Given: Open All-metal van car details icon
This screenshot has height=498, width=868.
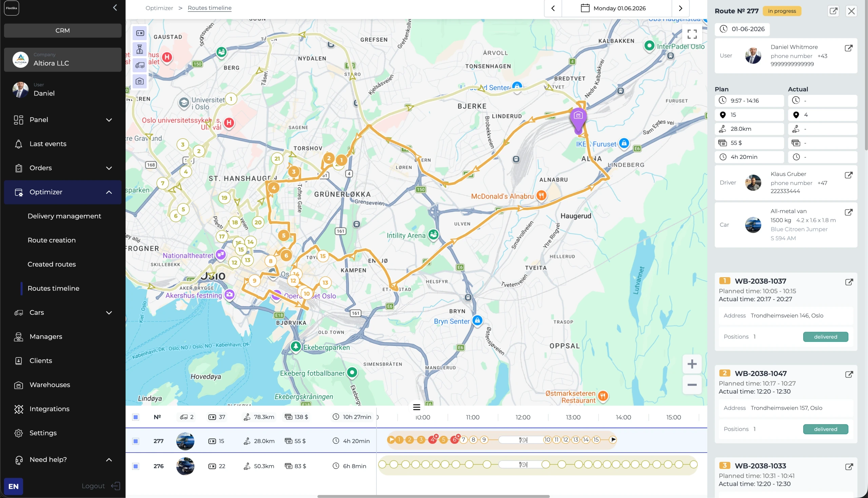Looking at the screenshot, I should tap(849, 212).
